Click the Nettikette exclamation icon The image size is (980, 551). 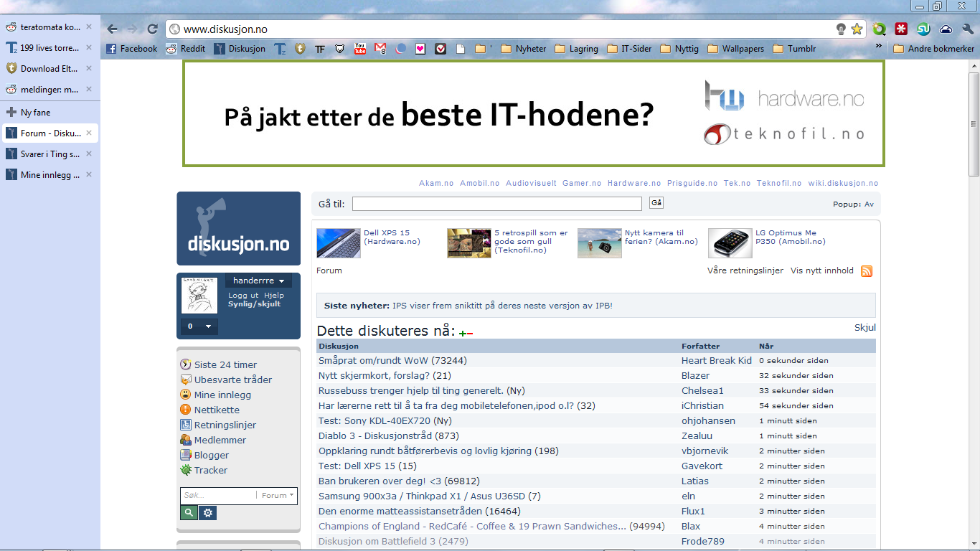click(x=186, y=410)
